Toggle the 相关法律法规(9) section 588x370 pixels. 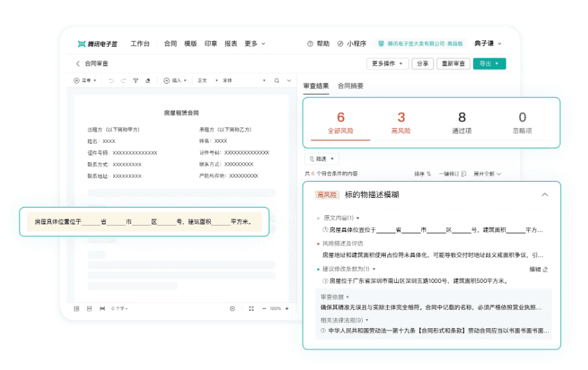point(345,321)
